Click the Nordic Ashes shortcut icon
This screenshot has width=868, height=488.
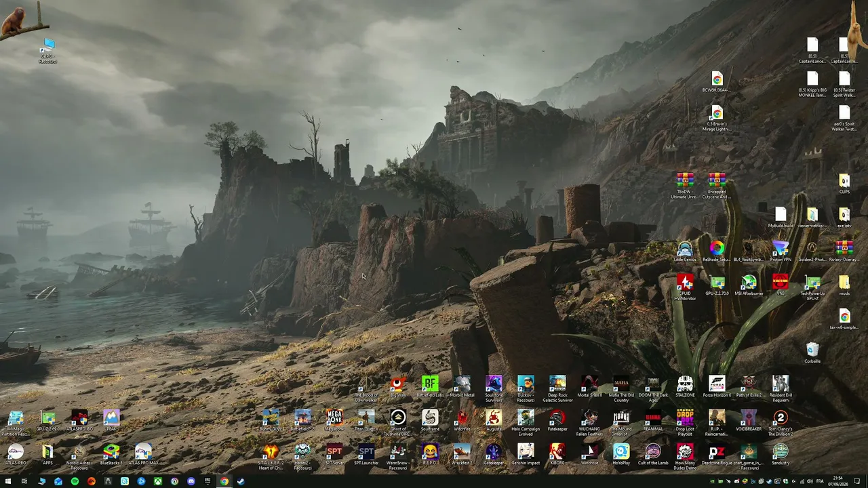coord(79,457)
